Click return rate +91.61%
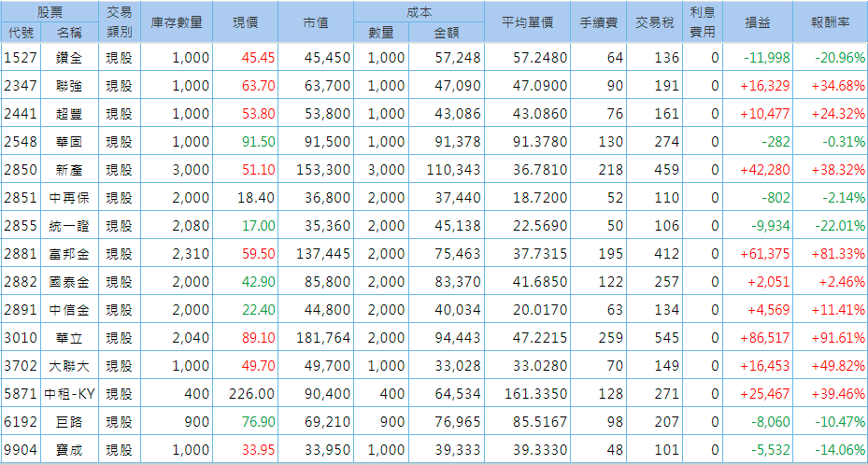The image size is (868, 465). tap(838, 338)
